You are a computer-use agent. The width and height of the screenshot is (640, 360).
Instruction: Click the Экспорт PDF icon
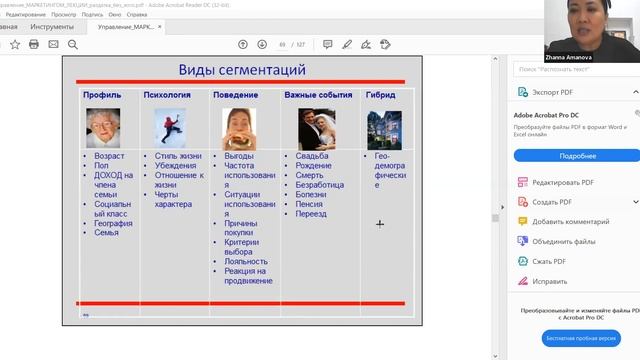tap(522, 92)
